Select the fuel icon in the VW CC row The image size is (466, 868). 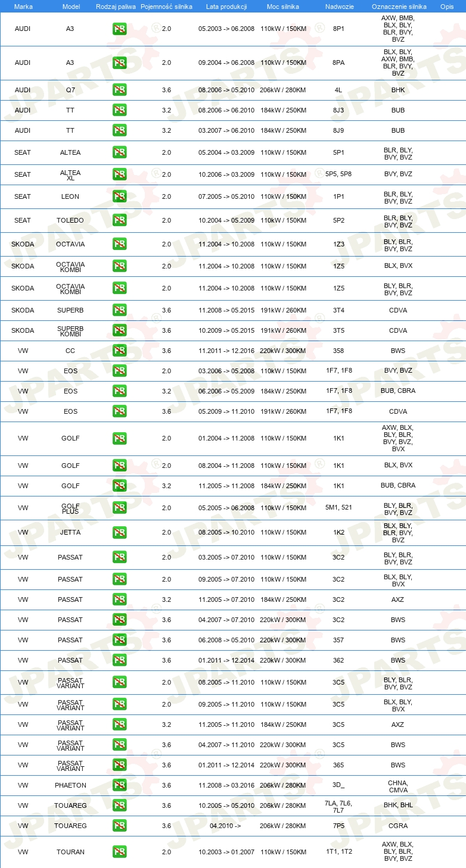point(119,351)
